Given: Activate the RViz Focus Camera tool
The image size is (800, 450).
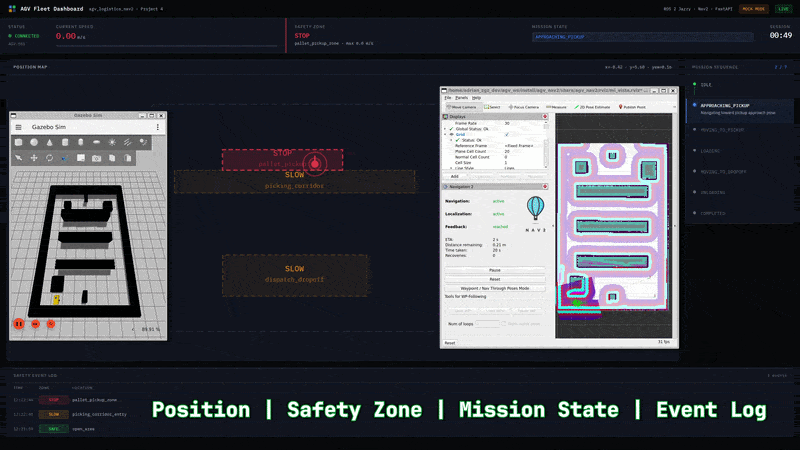Looking at the screenshot, I should pyautogui.click(x=524, y=107).
